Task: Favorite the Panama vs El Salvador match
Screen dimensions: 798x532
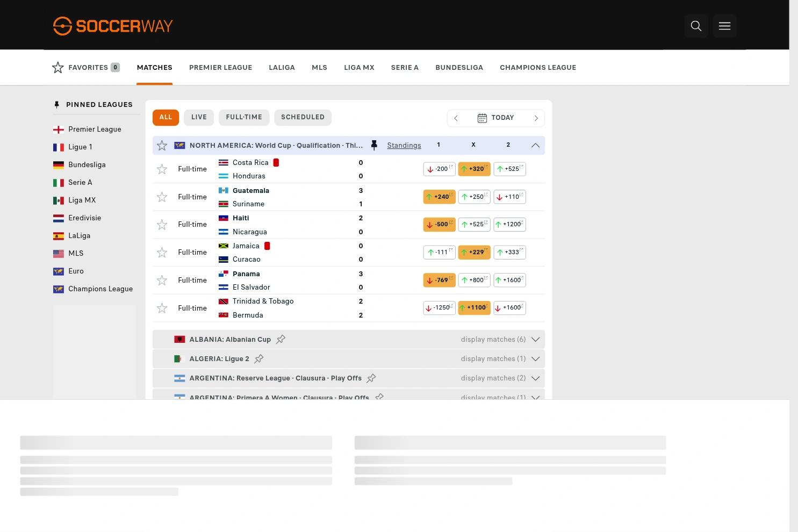Action: pos(162,281)
